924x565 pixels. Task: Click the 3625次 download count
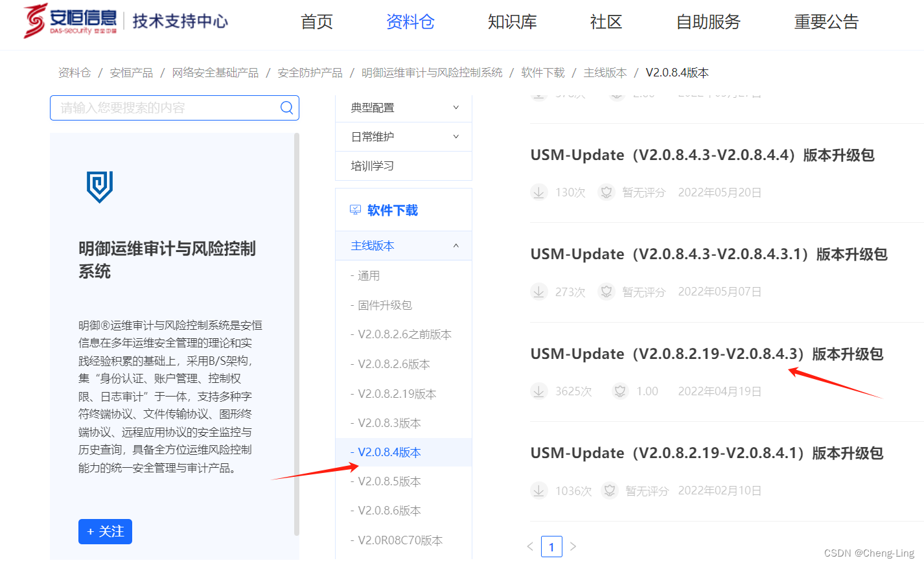pos(573,391)
